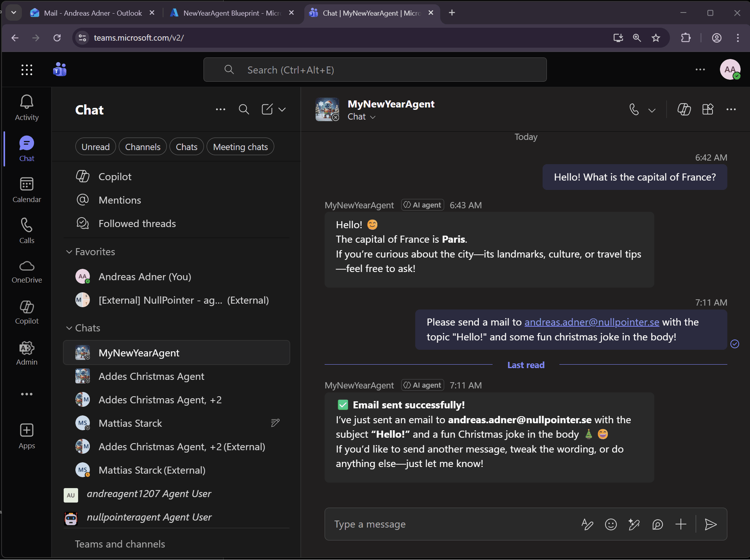Click the send message arrow

point(710,524)
